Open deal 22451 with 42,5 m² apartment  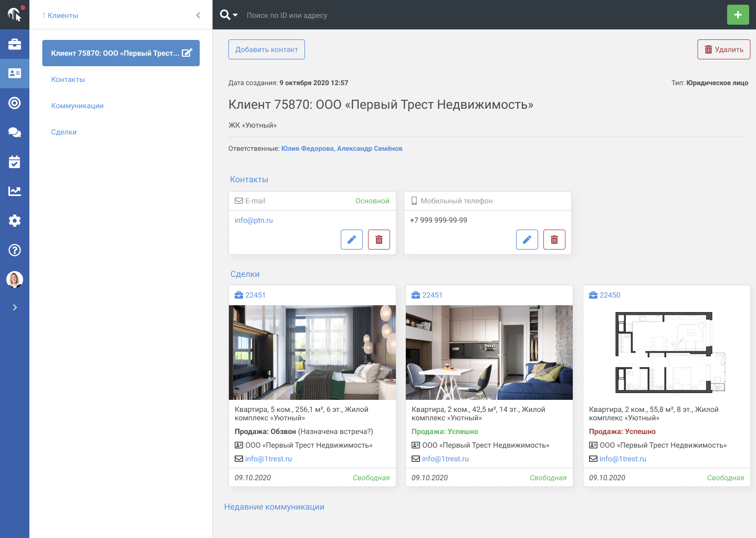[x=432, y=295]
